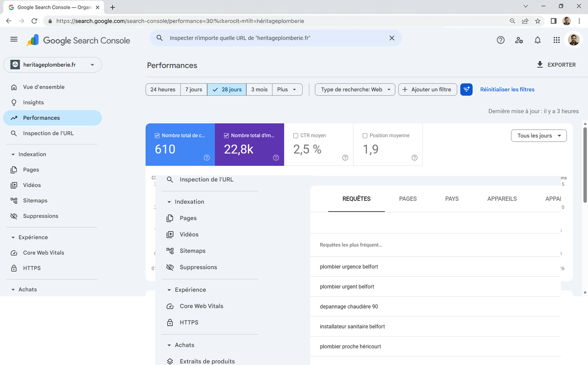This screenshot has width=588, height=365.
Task: Go back with the browser back arrow
Action: pyautogui.click(x=9, y=21)
